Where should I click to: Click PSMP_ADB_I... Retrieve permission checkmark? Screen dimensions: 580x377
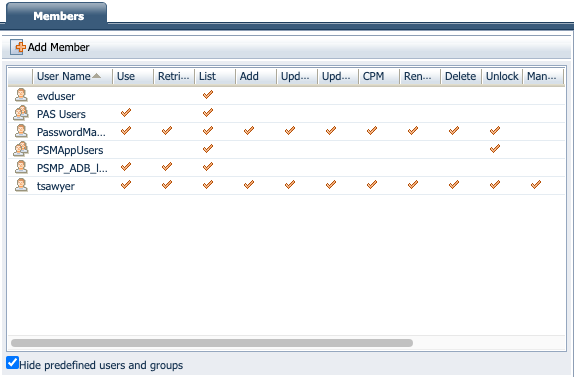(167, 166)
